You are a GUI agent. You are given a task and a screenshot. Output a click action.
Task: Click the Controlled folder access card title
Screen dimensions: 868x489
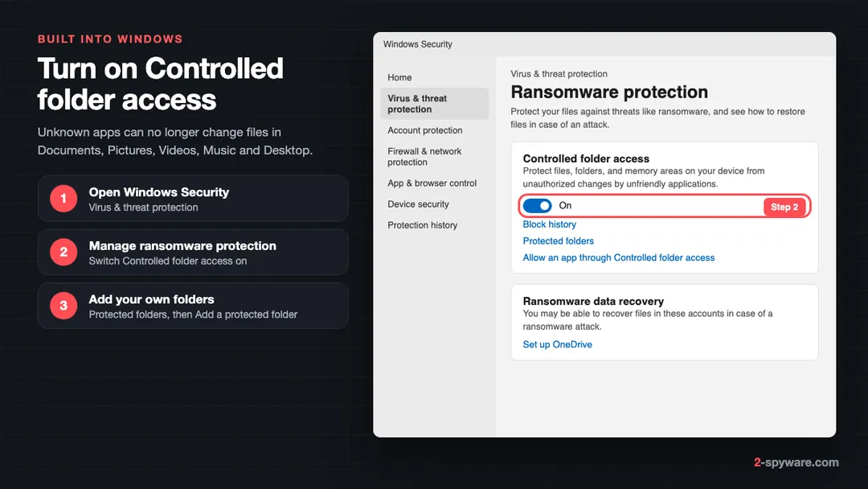[586, 158]
